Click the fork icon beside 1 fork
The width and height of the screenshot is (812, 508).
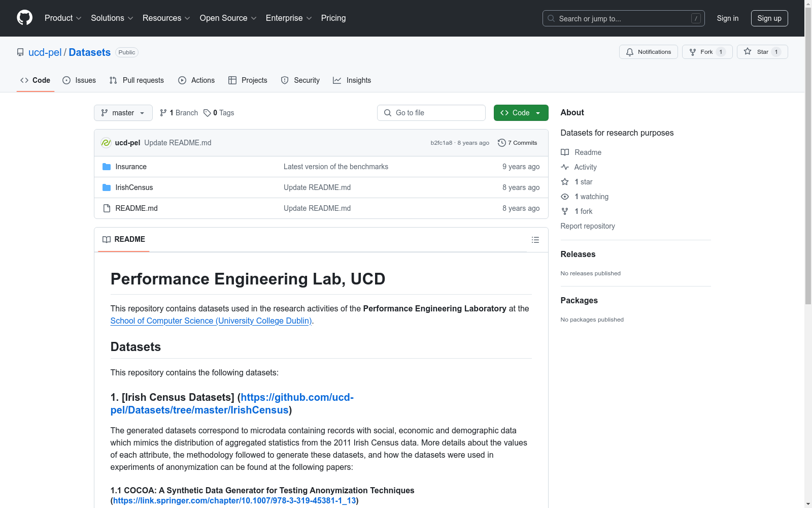[565, 211]
